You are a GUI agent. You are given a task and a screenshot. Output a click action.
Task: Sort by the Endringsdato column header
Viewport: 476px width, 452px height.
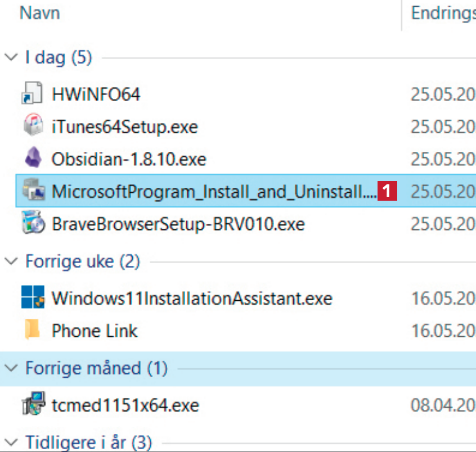[443, 13]
